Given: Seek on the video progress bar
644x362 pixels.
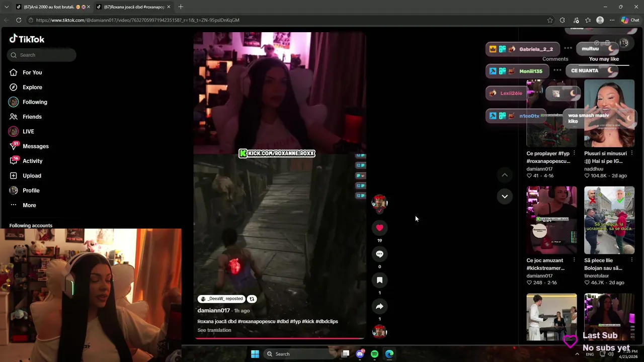Looking at the screenshot, I should 279,338.
